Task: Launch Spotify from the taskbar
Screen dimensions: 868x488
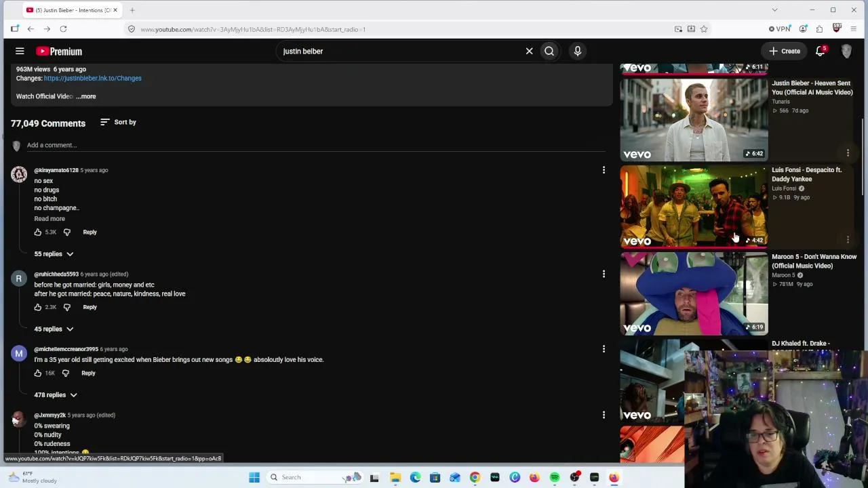Action: [x=555, y=477]
